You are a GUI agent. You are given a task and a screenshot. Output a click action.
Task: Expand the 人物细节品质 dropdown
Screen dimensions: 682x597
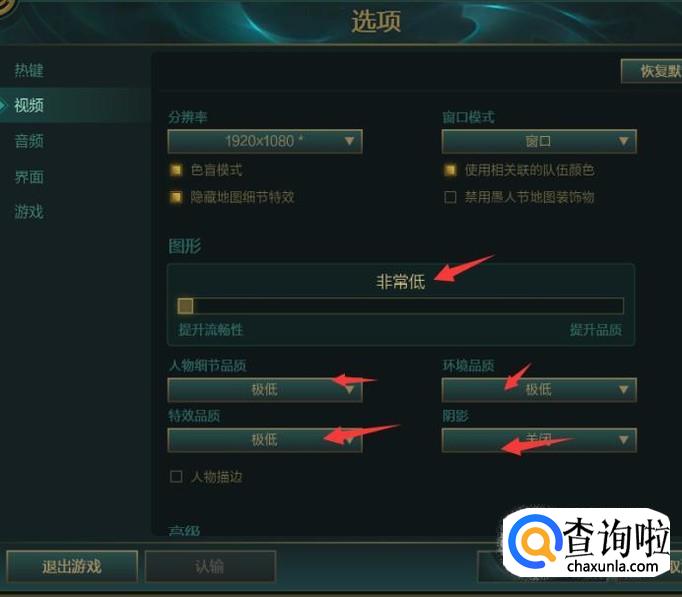pos(265,390)
